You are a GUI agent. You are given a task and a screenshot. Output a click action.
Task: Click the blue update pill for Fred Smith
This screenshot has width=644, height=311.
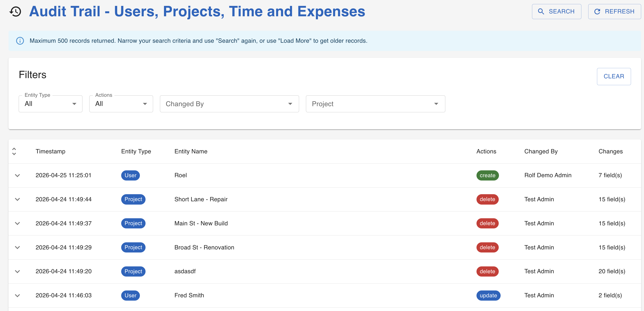pyautogui.click(x=488, y=295)
